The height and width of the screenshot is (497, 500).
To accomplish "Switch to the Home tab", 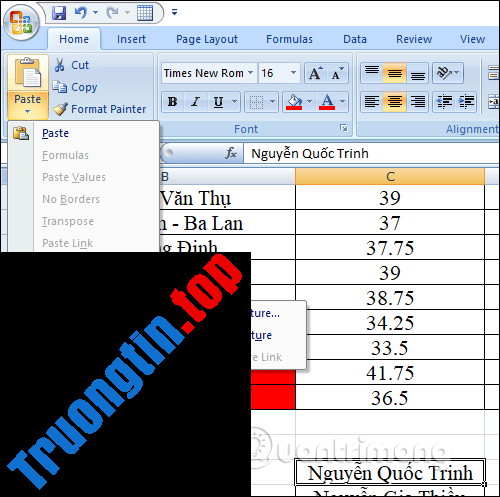I will point(74,39).
